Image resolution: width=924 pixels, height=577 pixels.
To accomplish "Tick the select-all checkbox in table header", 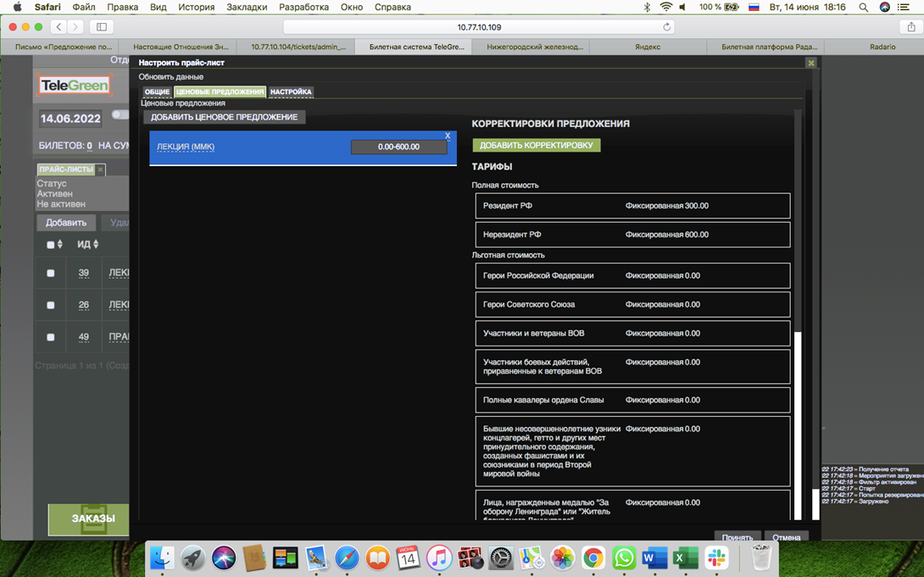I will coord(51,245).
